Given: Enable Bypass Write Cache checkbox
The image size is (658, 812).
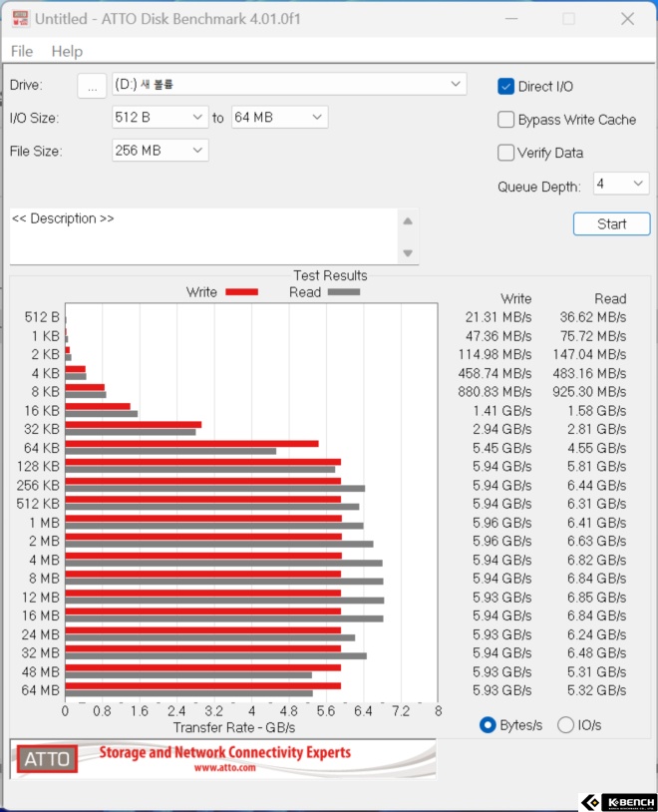Looking at the screenshot, I should click(x=505, y=120).
